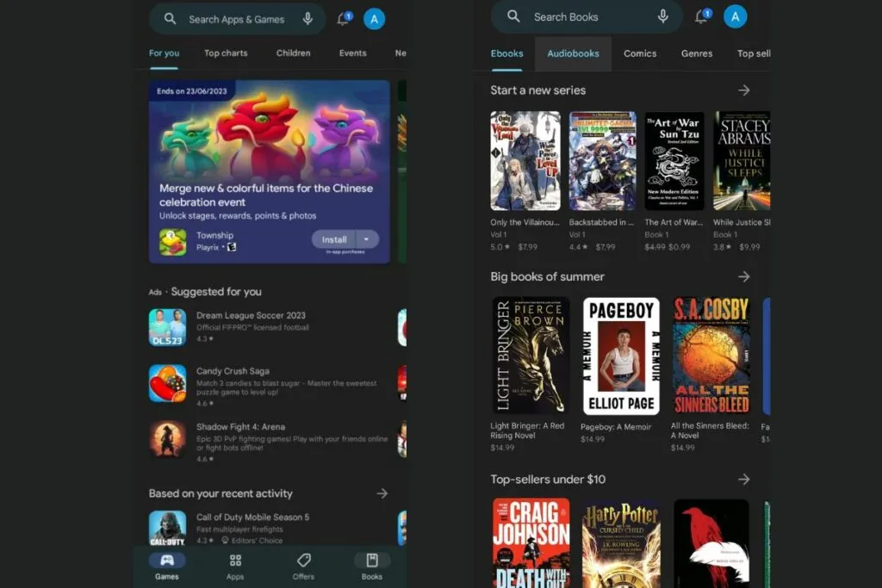Open the red bird book cover
The image size is (882, 588).
click(x=711, y=543)
